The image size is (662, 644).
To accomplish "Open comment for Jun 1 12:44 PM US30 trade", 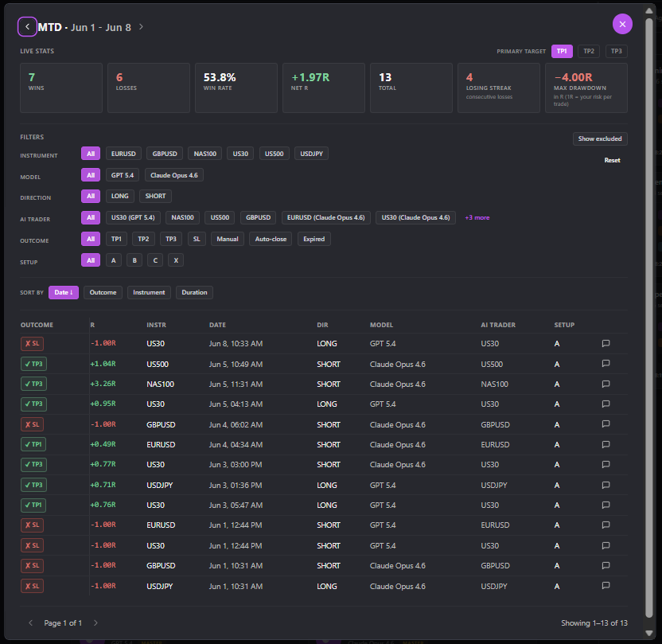I will tap(606, 545).
